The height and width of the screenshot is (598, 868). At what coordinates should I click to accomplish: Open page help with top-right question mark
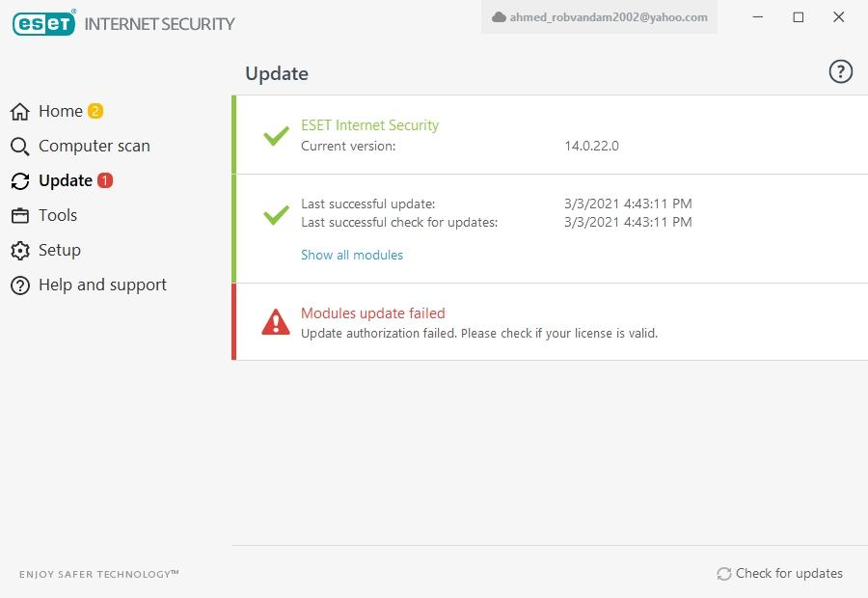click(x=840, y=71)
